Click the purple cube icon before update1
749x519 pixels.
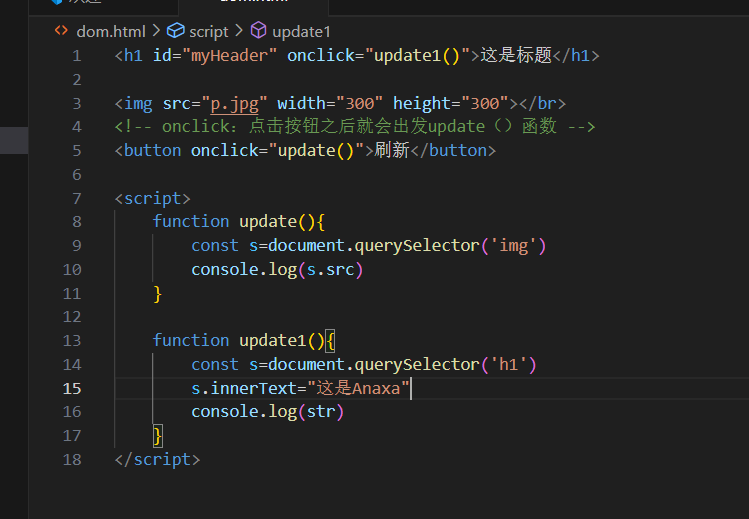pyautogui.click(x=258, y=30)
